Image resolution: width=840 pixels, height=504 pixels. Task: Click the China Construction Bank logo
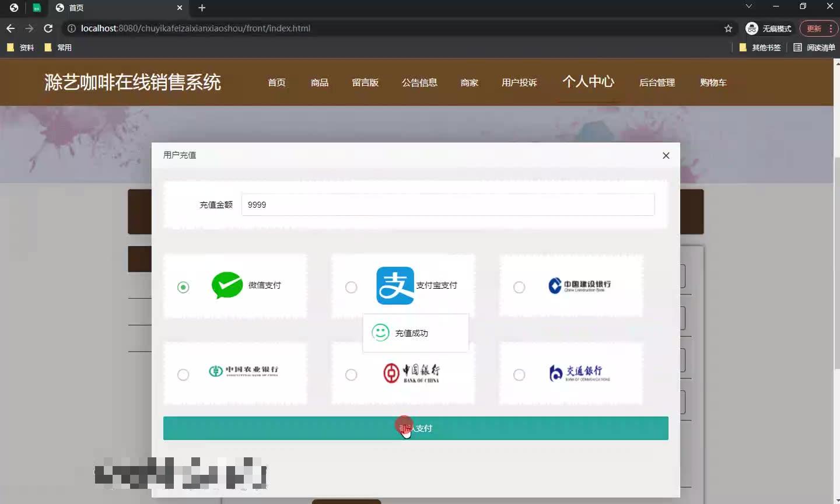click(579, 285)
